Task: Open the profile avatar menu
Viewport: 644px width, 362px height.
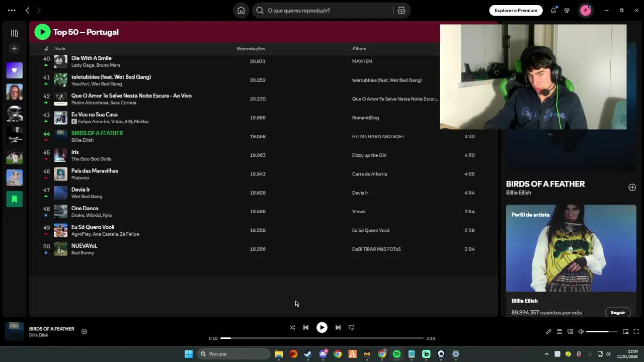Action: 586,10
